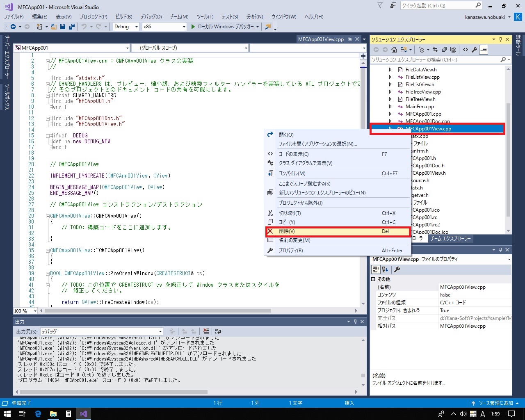Choose コンパイル(M) from the context menu
This screenshot has height=420, width=525.
click(338, 173)
